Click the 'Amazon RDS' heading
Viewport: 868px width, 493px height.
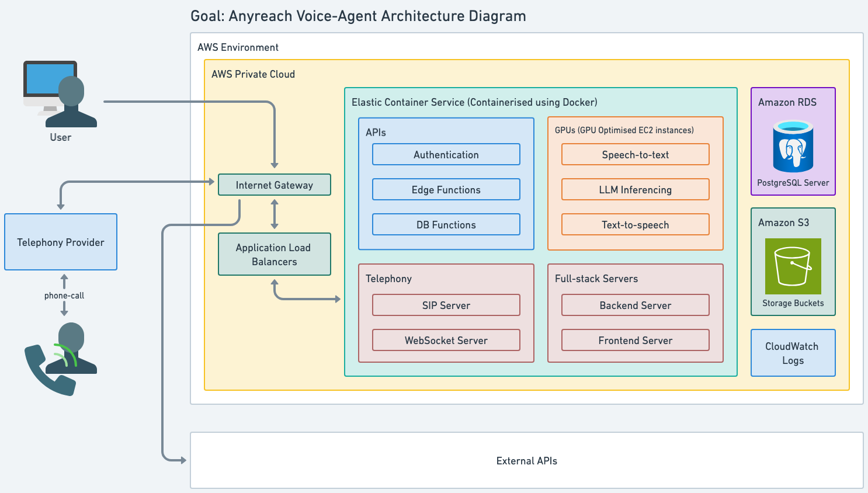[787, 102]
